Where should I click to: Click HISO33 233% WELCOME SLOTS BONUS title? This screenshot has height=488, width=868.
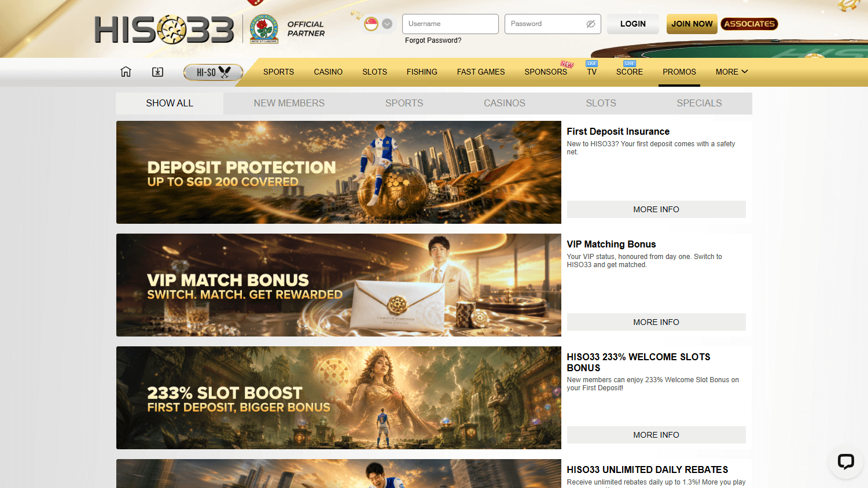[638, 363]
